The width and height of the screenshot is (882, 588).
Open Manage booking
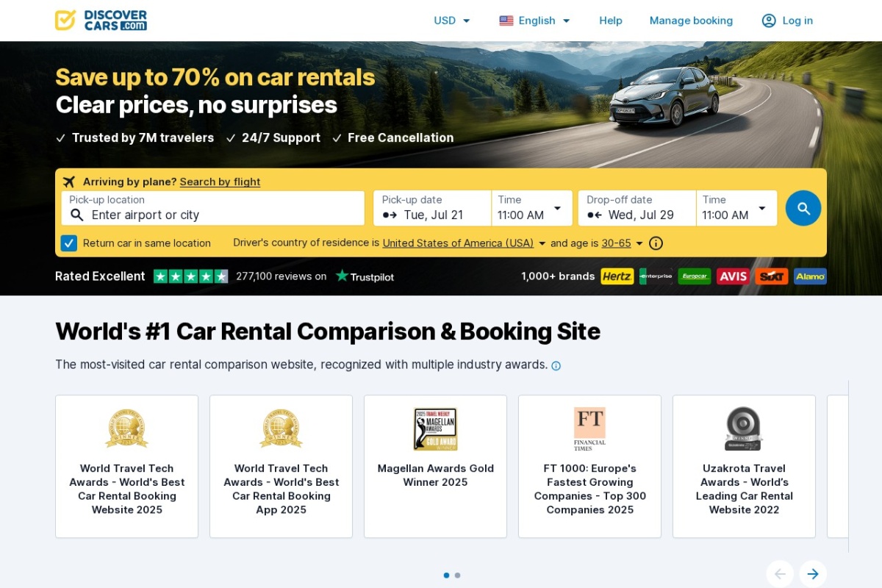pyautogui.click(x=691, y=21)
